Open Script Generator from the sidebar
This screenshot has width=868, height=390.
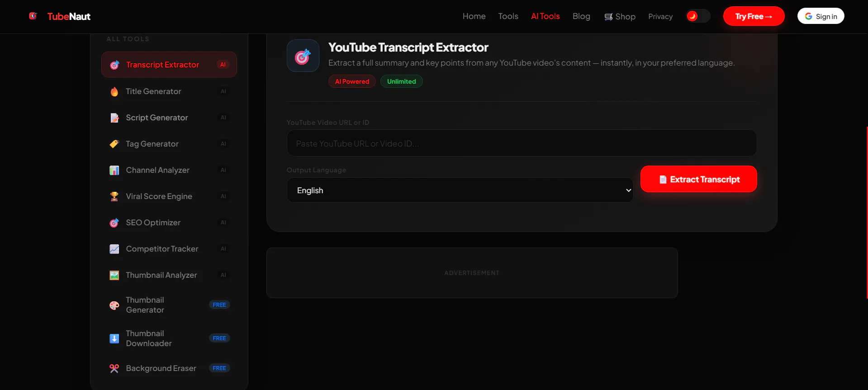click(169, 118)
